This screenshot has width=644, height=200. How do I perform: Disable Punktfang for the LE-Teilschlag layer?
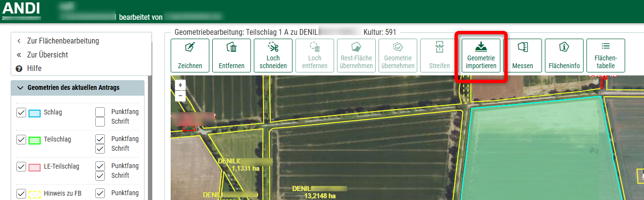100,166
